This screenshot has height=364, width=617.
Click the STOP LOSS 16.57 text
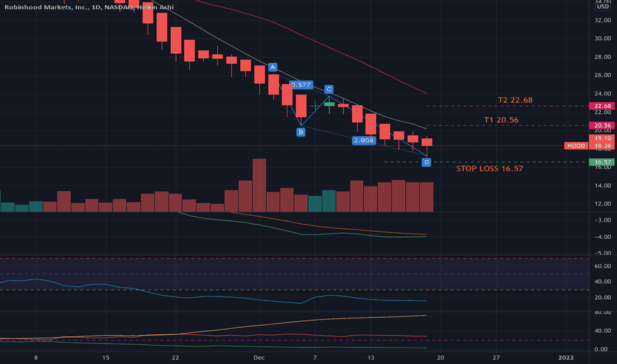[489, 168]
